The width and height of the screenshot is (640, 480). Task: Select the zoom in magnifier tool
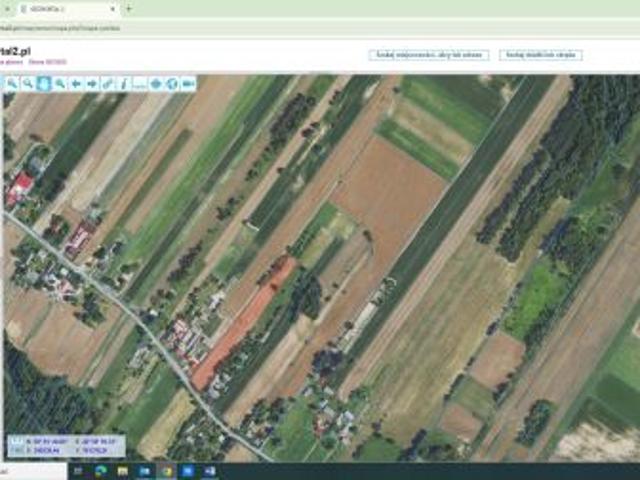(x=12, y=84)
